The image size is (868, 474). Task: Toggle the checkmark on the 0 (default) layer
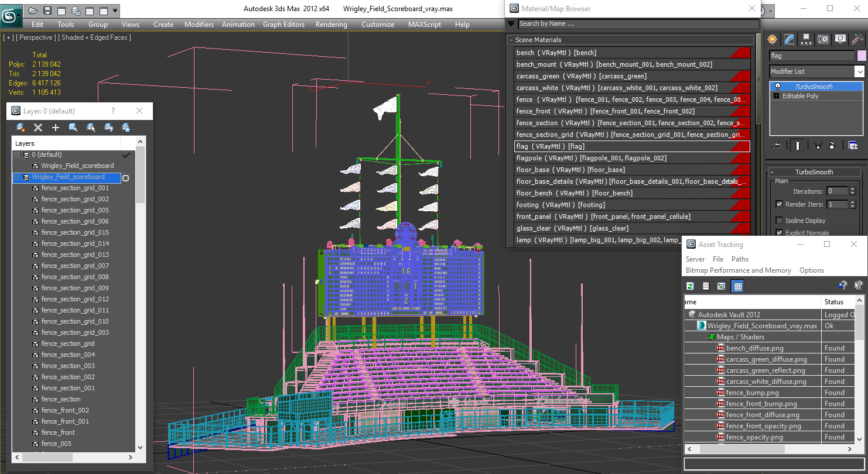(x=126, y=155)
